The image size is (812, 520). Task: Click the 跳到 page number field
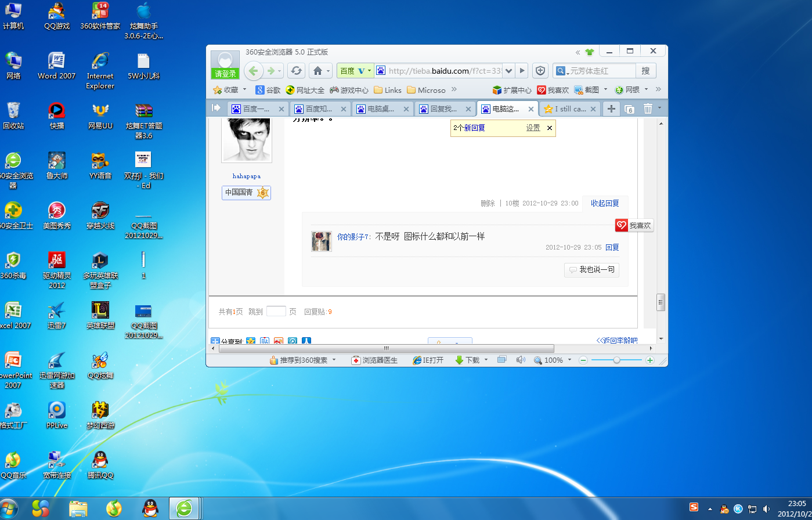coord(276,311)
